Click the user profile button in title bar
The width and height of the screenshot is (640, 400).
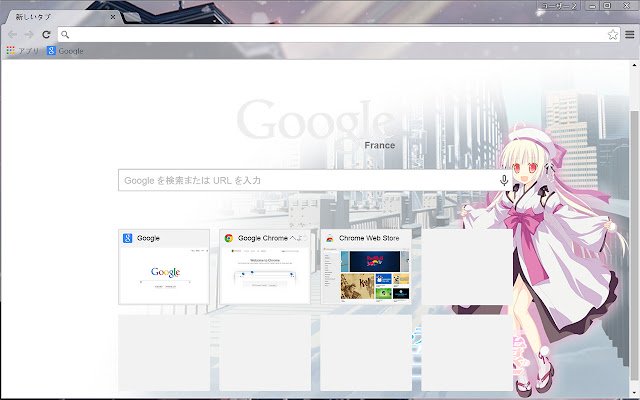[559, 5]
